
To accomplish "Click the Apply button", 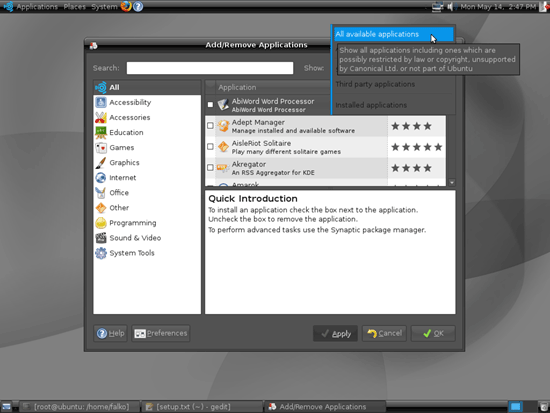I will pos(335,333).
